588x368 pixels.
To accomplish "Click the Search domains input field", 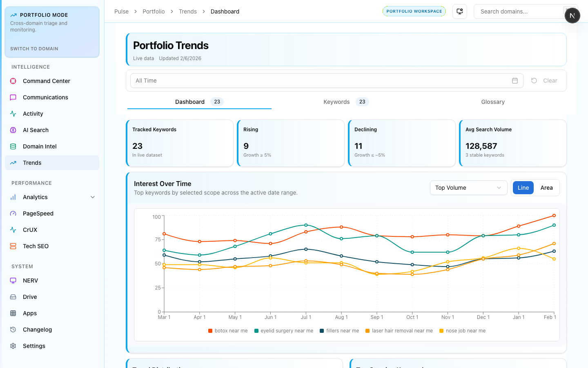I will (519, 11).
